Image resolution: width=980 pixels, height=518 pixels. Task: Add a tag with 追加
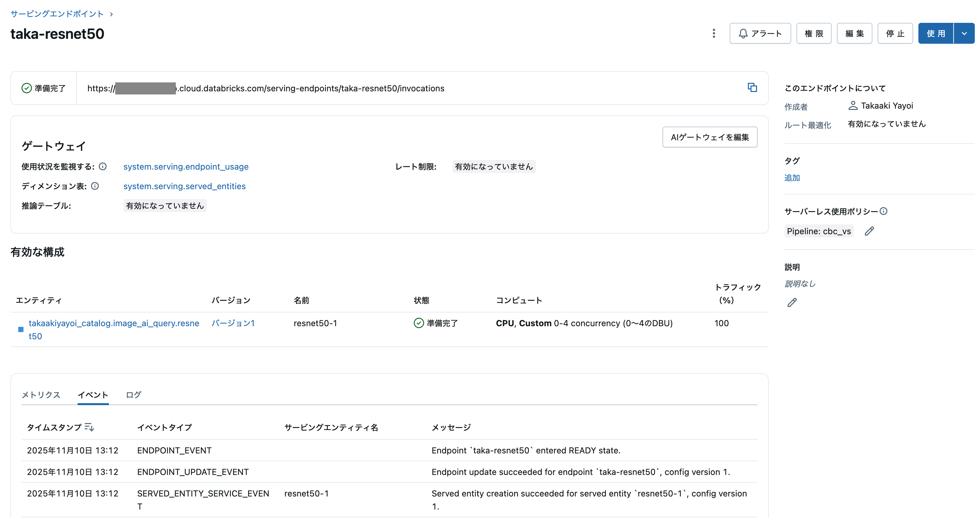(x=792, y=178)
